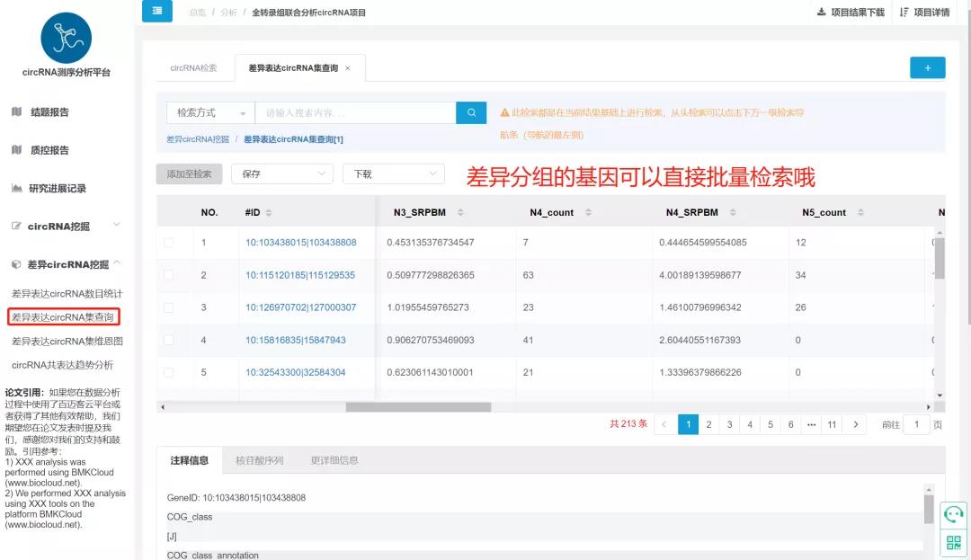This screenshot has width=971, height=560.
Task: Expand the save dropdown
Action: click(x=282, y=173)
